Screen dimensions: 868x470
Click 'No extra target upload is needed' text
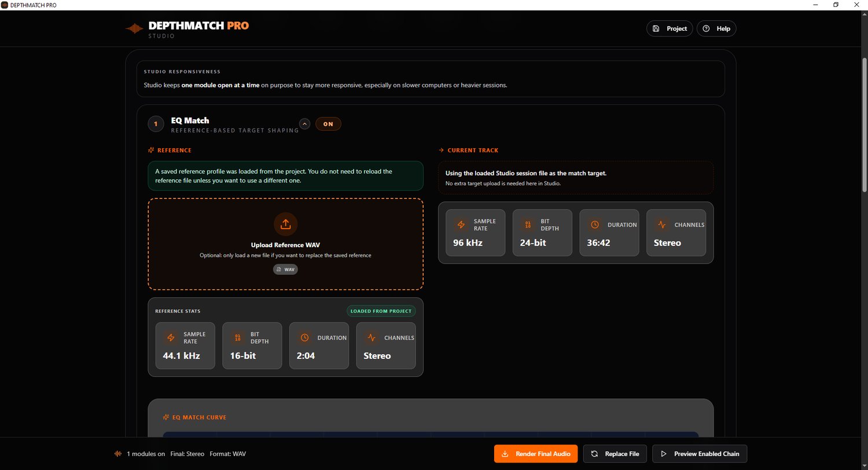[x=503, y=183]
